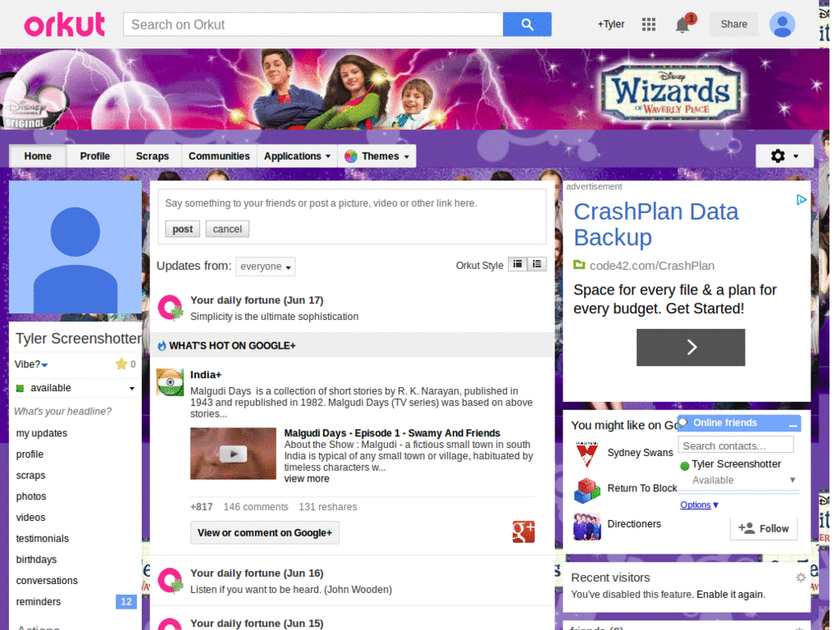Open the available status dropdown
The width and height of the screenshot is (840, 630).
point(75,388)
